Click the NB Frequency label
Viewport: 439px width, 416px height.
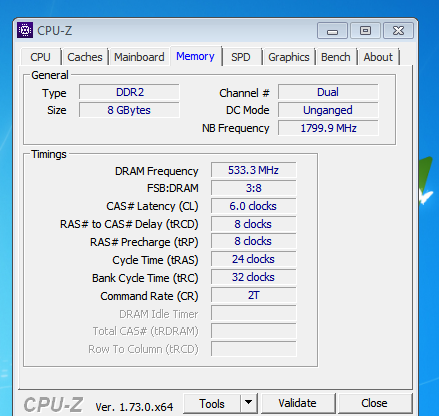(x=236, y=128)
